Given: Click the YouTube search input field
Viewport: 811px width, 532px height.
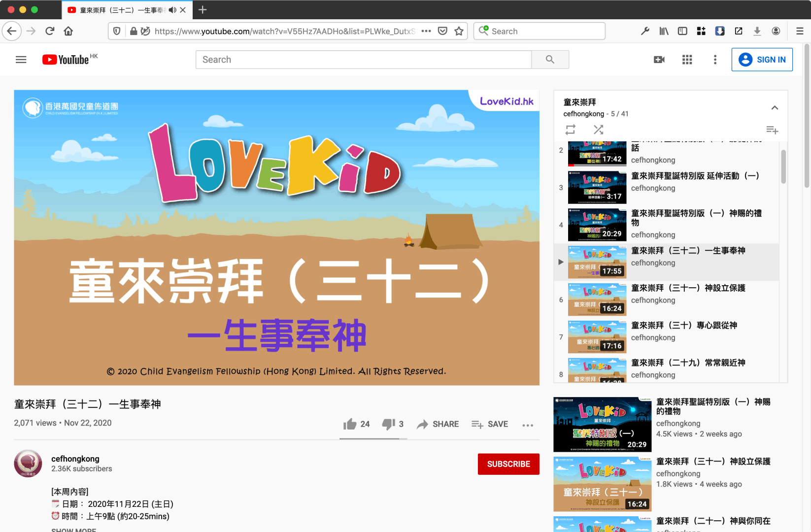Looking at the screenshot, I should (364, 60).
